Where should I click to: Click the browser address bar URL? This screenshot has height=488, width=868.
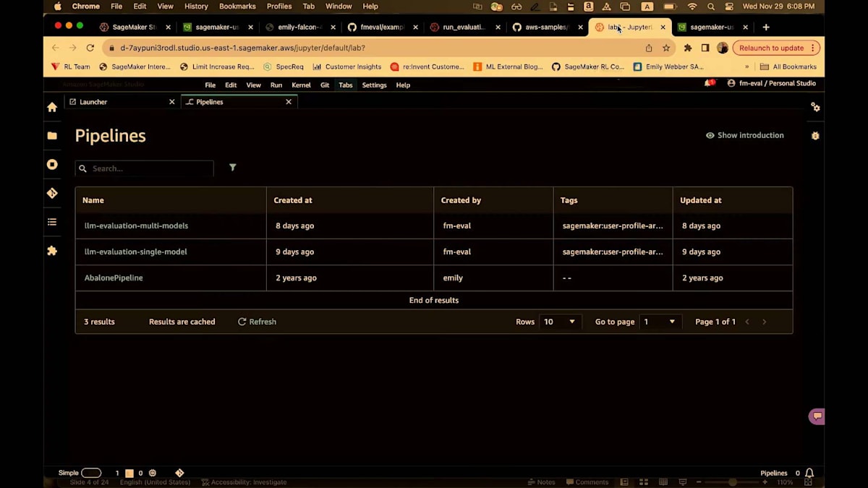[x=242, y=48]
